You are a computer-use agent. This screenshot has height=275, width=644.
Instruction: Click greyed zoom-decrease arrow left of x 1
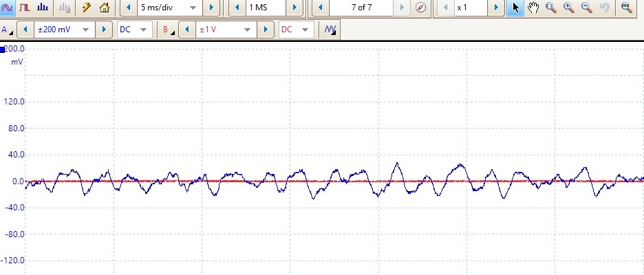tap(446, 8)
